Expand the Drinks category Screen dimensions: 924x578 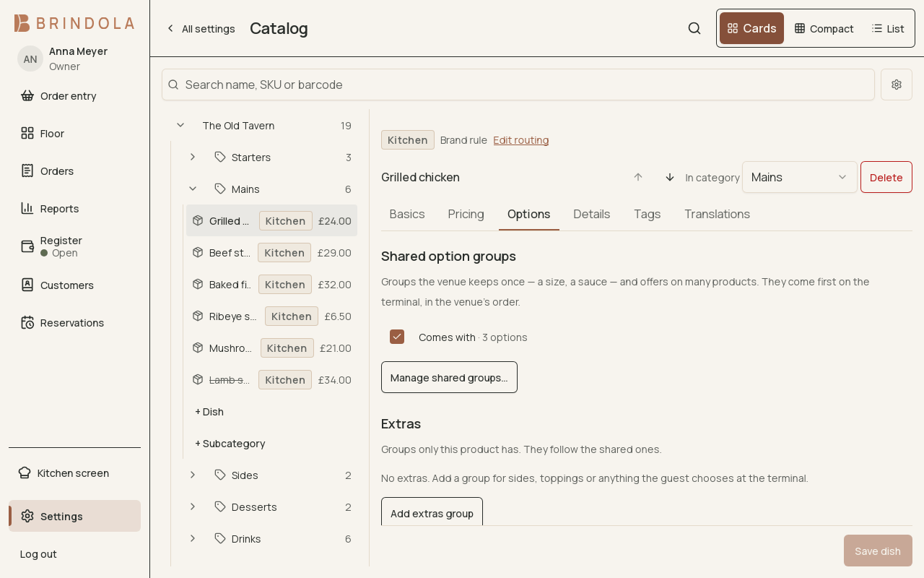193,538
